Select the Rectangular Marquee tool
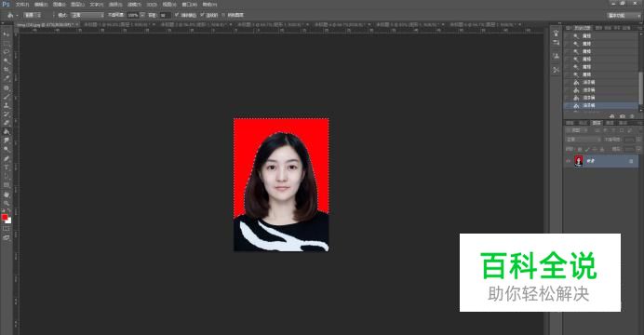The image size is (644, 335). point(7,43)
